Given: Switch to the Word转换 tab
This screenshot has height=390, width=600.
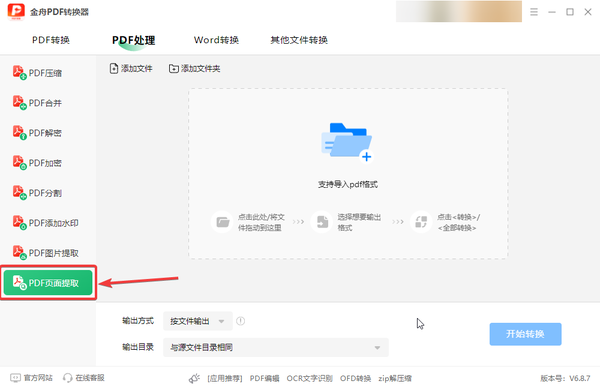Looking at the screenshot, I should tap(216, 40).
